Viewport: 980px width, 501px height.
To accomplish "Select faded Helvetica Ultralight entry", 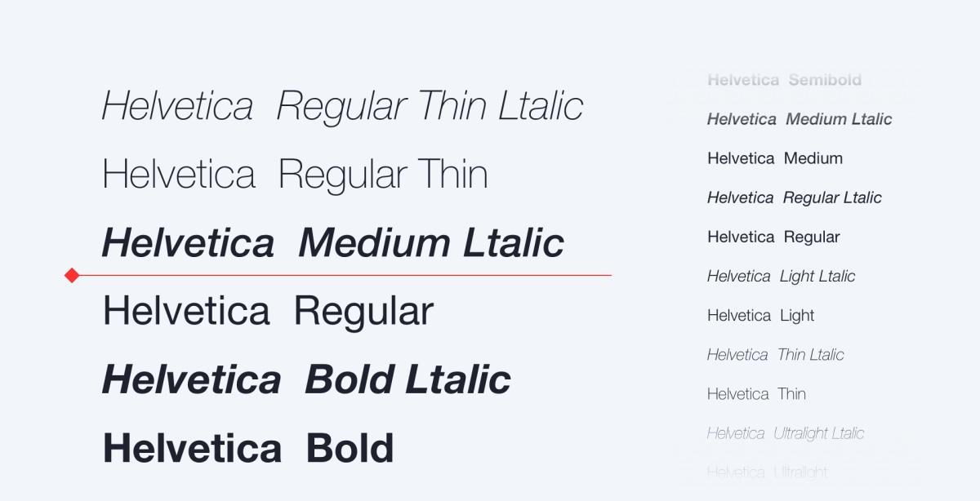I will (768, 472).
